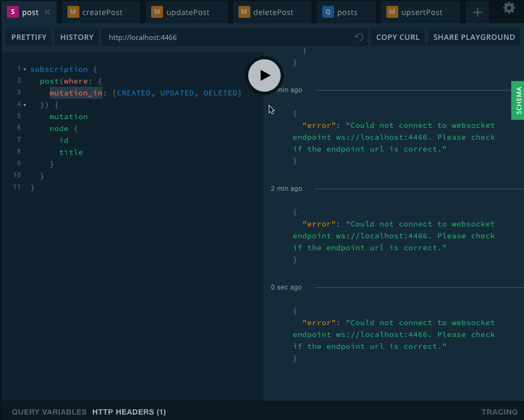524x420 pixels.
Task: Click the node field on line 6
Action: tap(59, 128)
